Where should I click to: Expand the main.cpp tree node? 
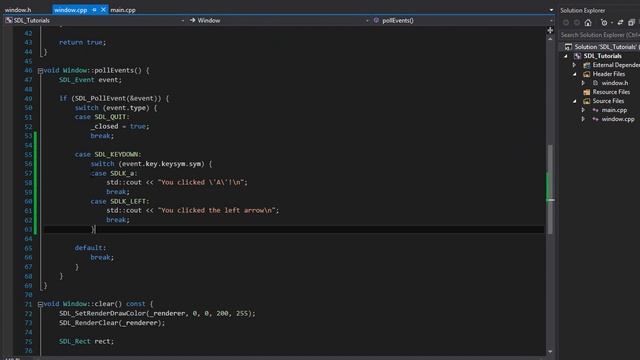tap(583, 110)
